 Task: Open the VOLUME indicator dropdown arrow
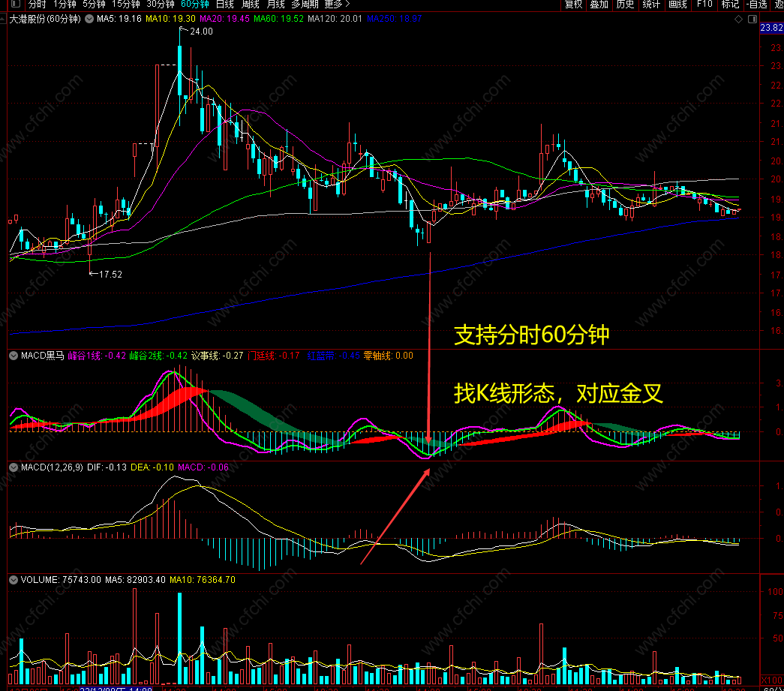pos(14,580)
